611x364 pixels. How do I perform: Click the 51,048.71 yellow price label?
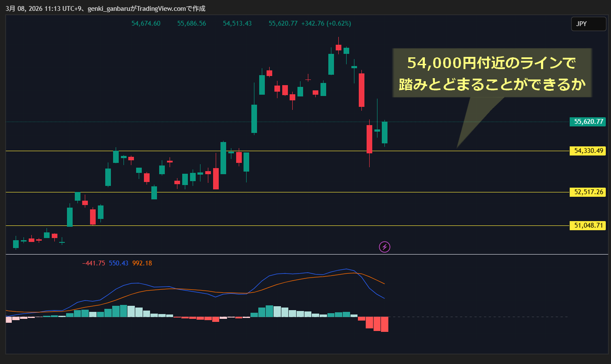point(588,225)
